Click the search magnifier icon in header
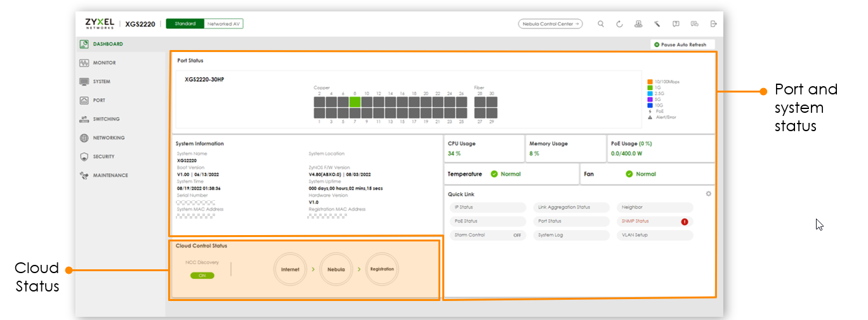 (x=601, y=24)
